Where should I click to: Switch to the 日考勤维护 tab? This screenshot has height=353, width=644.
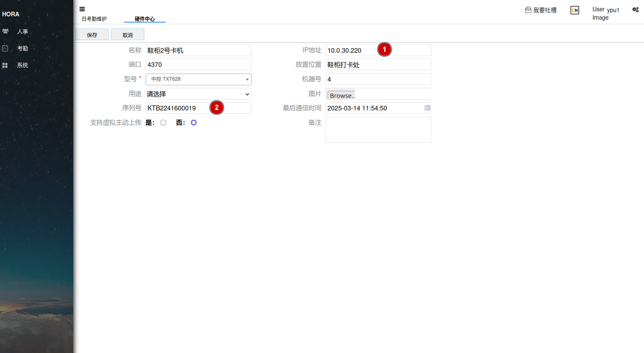pyautogui.click(x=94, y=19)
